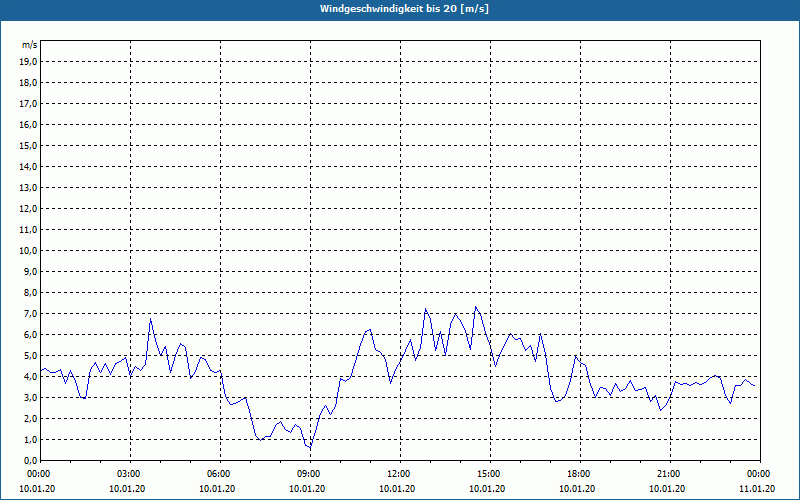Select the "10.01.20" date beneath "03:00"
The height and width of the screenshot is (500, 800).
(x=127, y=489)
